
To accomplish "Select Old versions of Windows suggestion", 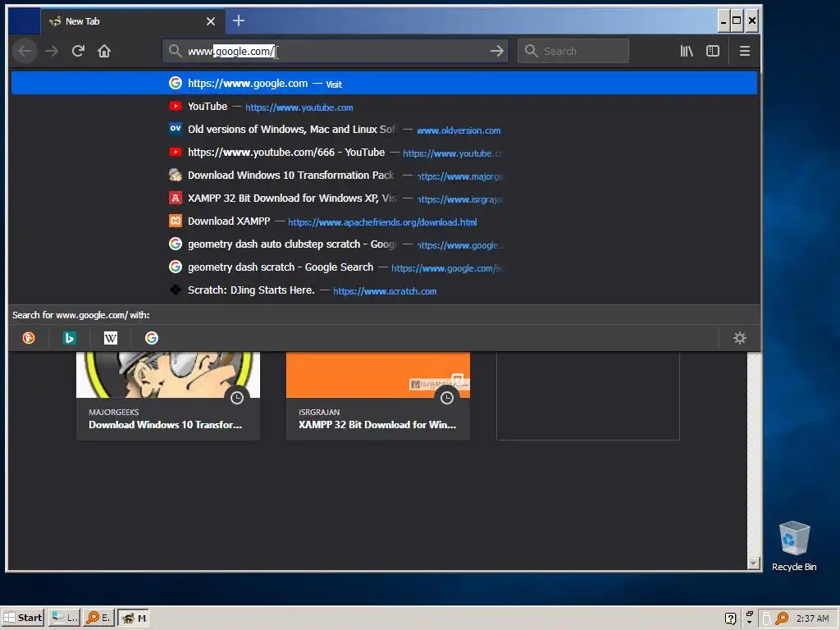I will click(384, 130).
